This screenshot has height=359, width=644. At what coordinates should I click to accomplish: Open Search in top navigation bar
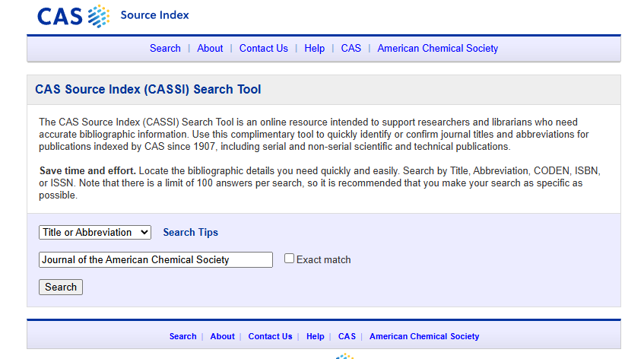165,49
